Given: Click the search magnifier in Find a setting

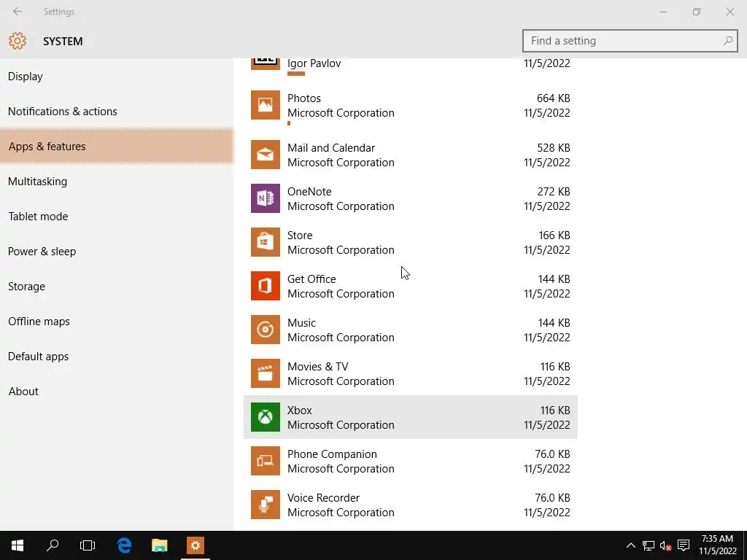Looking at the screenshot, I should (727, 41).
